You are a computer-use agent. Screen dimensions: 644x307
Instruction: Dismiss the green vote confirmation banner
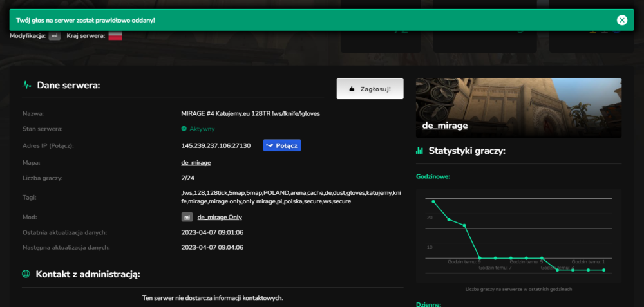pos(622,20)
